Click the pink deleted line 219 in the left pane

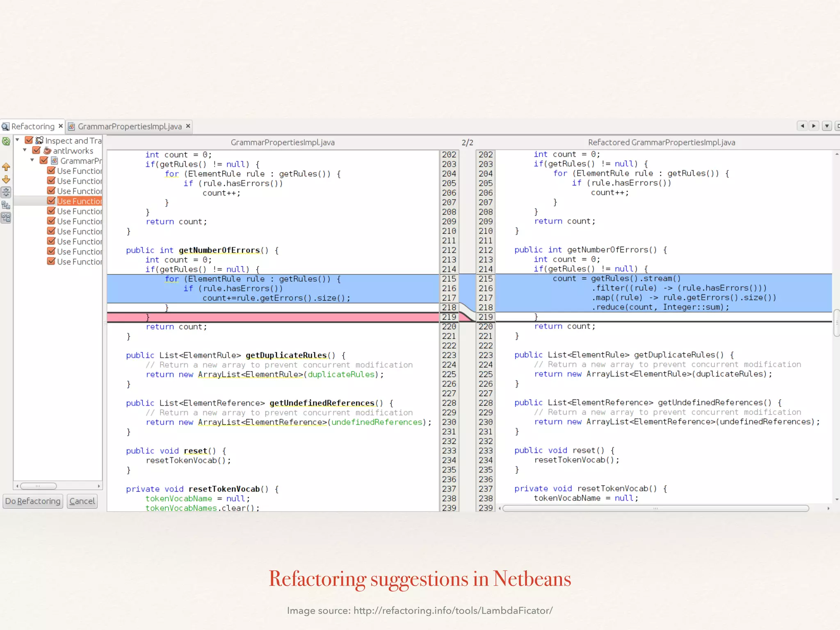pos(273,317)
